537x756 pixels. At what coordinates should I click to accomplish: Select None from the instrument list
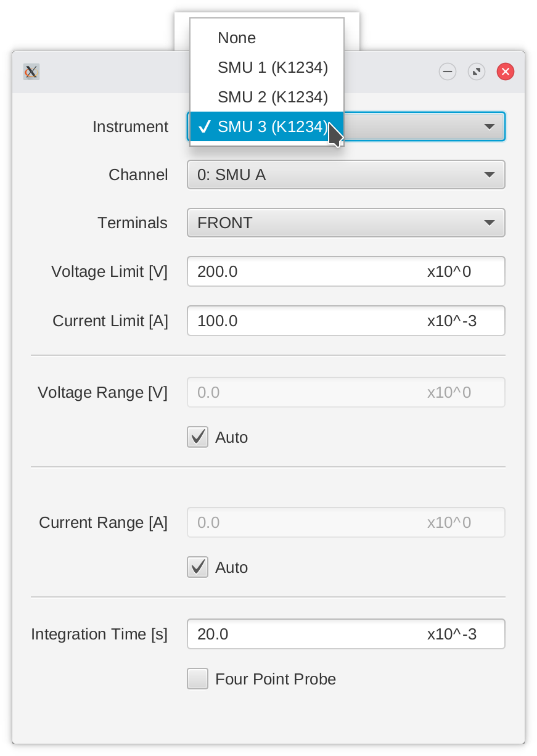237,38
